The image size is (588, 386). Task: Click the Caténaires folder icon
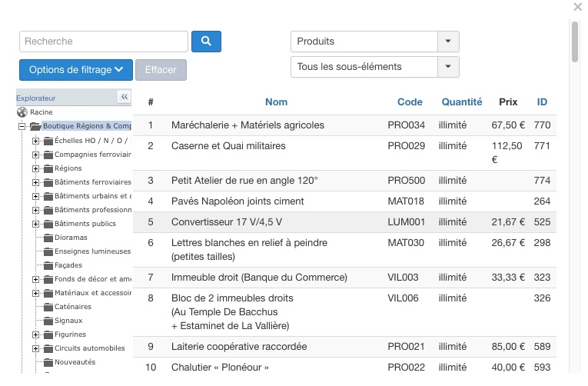pyautogui.click(x=48, y=307)
